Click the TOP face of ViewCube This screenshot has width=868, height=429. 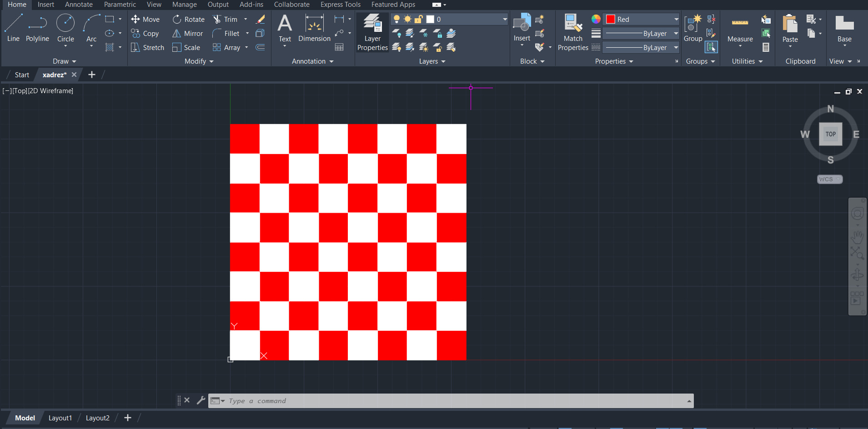tap(830, 134)
